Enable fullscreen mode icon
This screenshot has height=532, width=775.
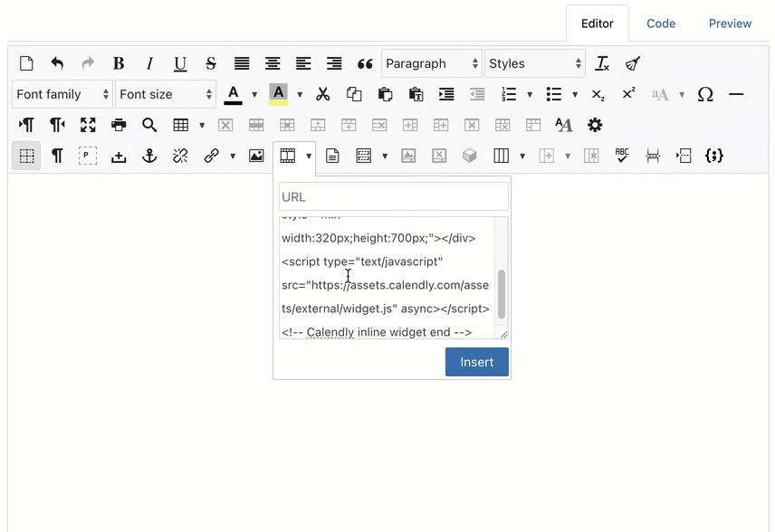[87, 125]
